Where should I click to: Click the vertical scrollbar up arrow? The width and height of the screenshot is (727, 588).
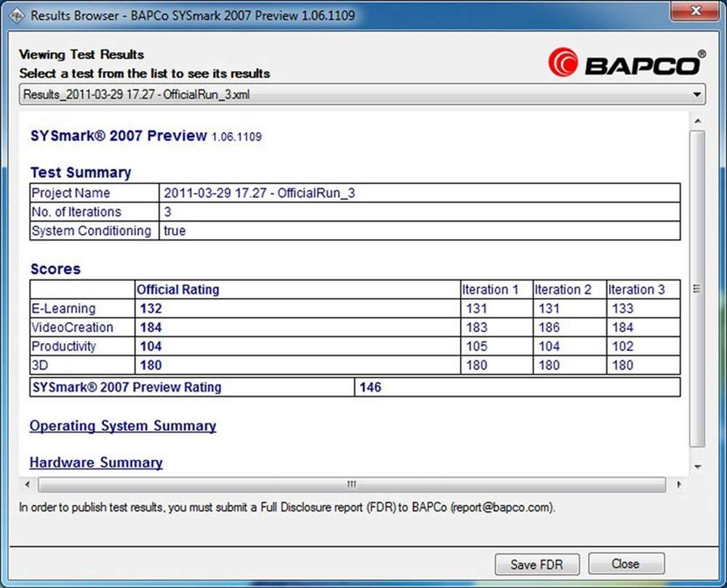click(x=697, y=121)
